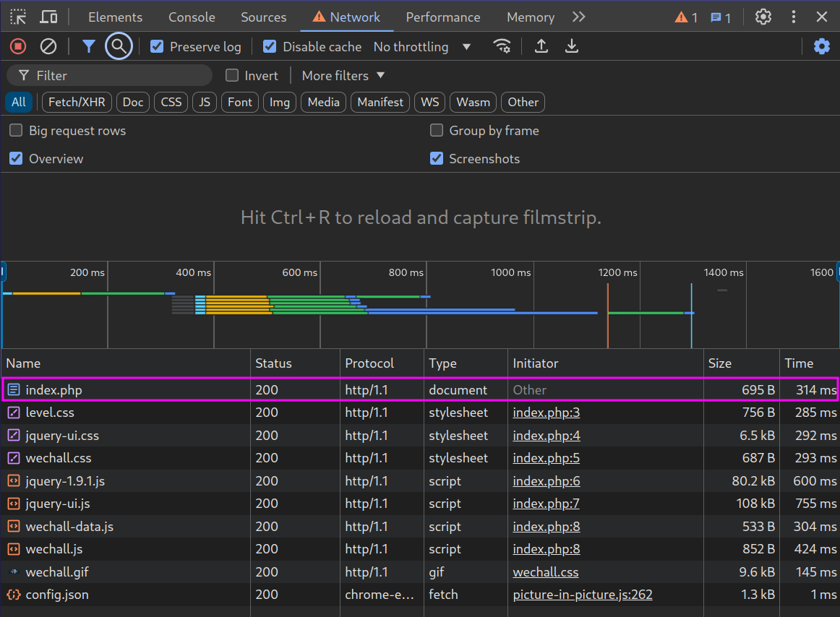This screenshot has width=840, height=617.
Task: Toggle the filter funnel icon
Action: [x=88, y=46]
